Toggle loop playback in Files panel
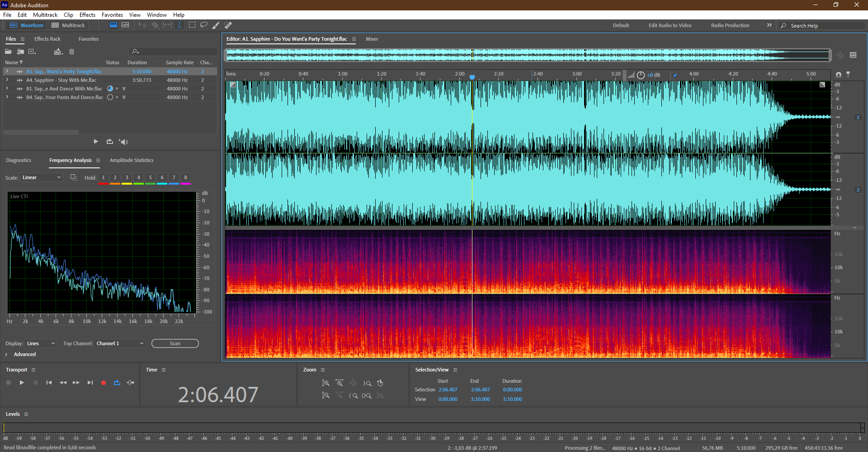The image size is (868, 452). click(x=110, y=142)
